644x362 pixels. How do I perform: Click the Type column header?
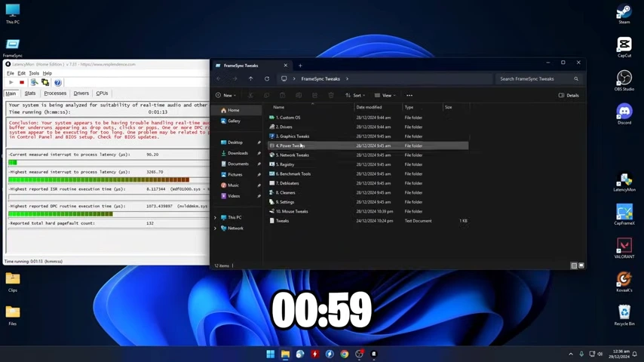[x=409, y=107]
